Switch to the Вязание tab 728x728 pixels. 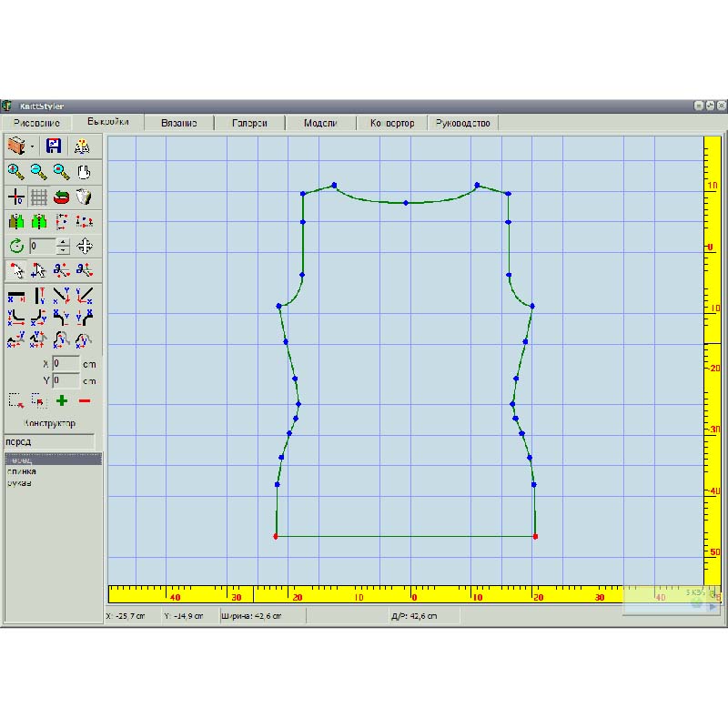click(x=178, y=123)
